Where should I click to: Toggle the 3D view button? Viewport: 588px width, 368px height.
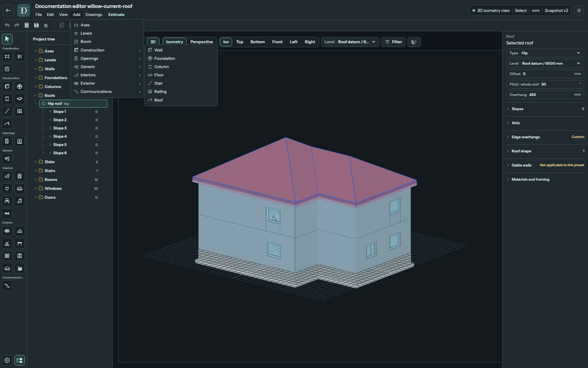(153, 42)
